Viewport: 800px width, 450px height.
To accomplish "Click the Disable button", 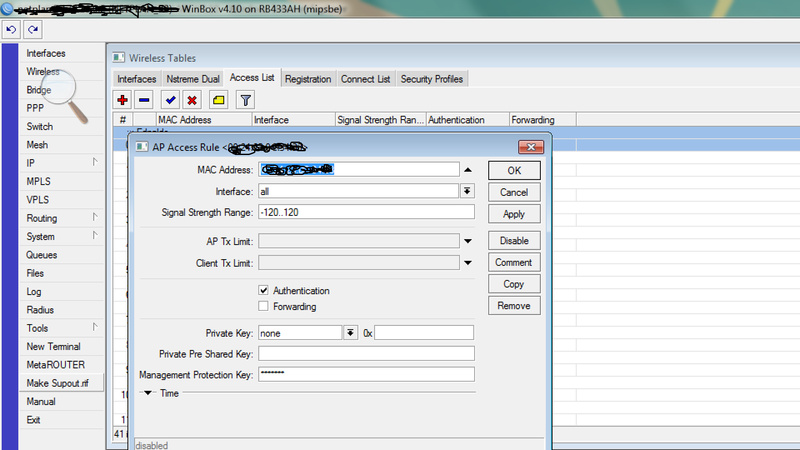I will point(514,240).
